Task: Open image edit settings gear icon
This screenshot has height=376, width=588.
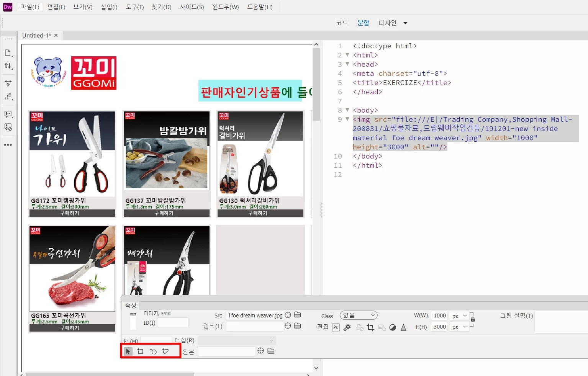Action: 347,327
